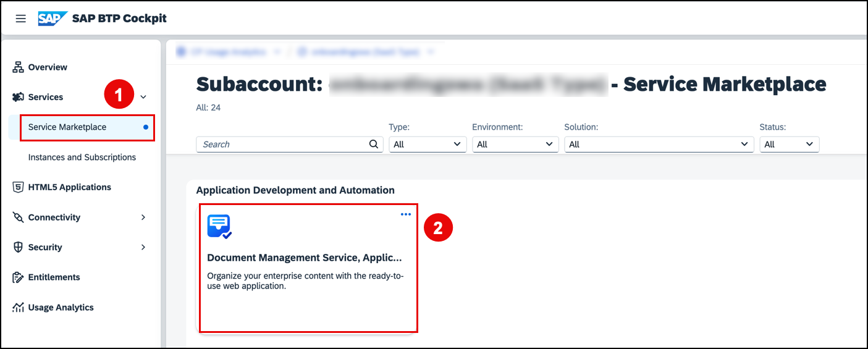Expand the Security section chevron

[x=143, y=247]
